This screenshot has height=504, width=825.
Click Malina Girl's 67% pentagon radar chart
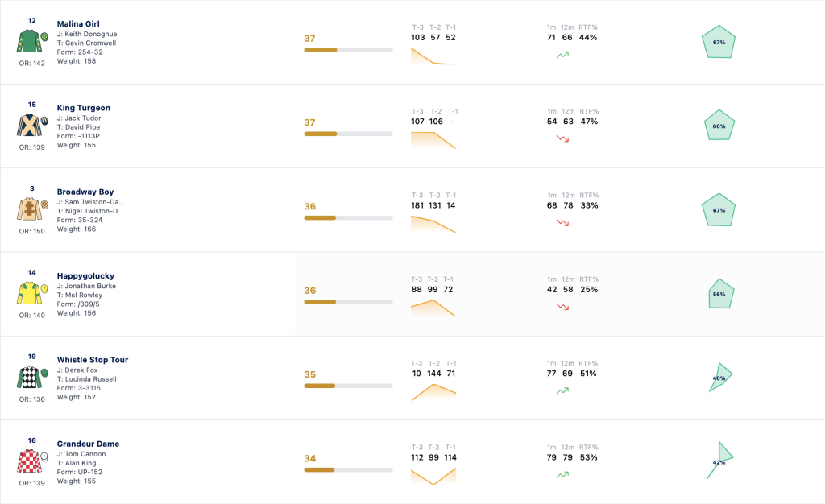pos(719,42)
